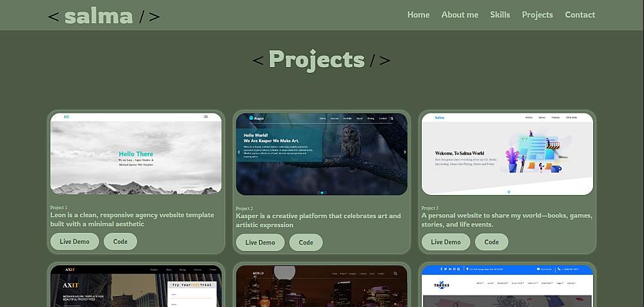This screenshot has height=307, width=644.
Task: Click the salma site logo
Action: (x=104, y=17)
